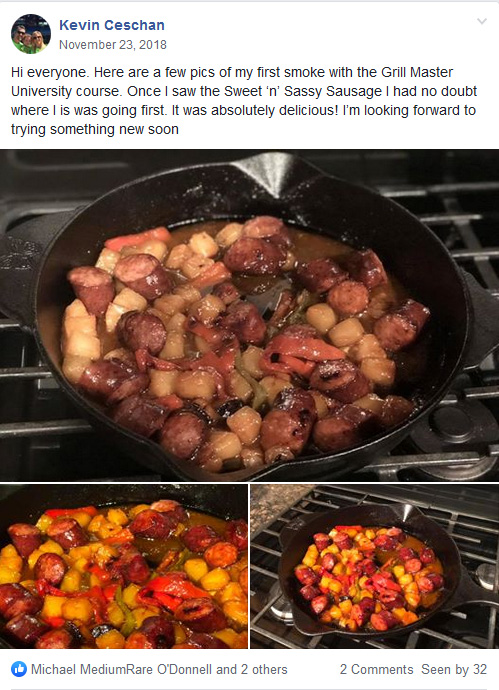Show who liked: Michael MediumRare O'Donnell and others
499x690 pixels.
tap(159, 669)
